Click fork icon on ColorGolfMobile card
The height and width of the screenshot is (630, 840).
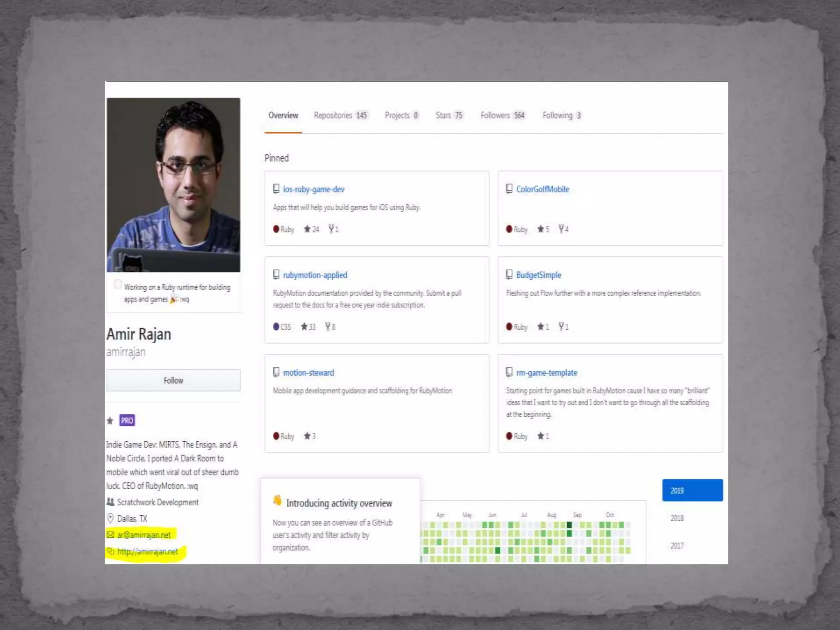pyautogui.click(x=561, y=229)
